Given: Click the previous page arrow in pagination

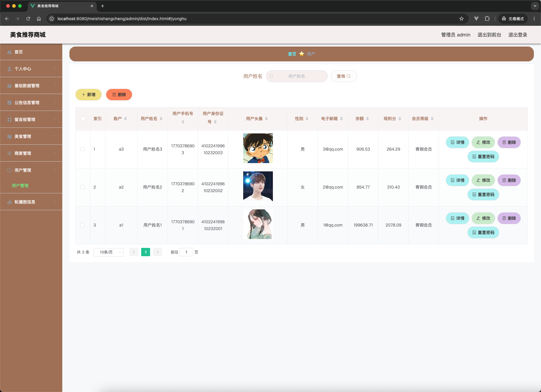Looking at the screenshot, I should tap(134, 252).
